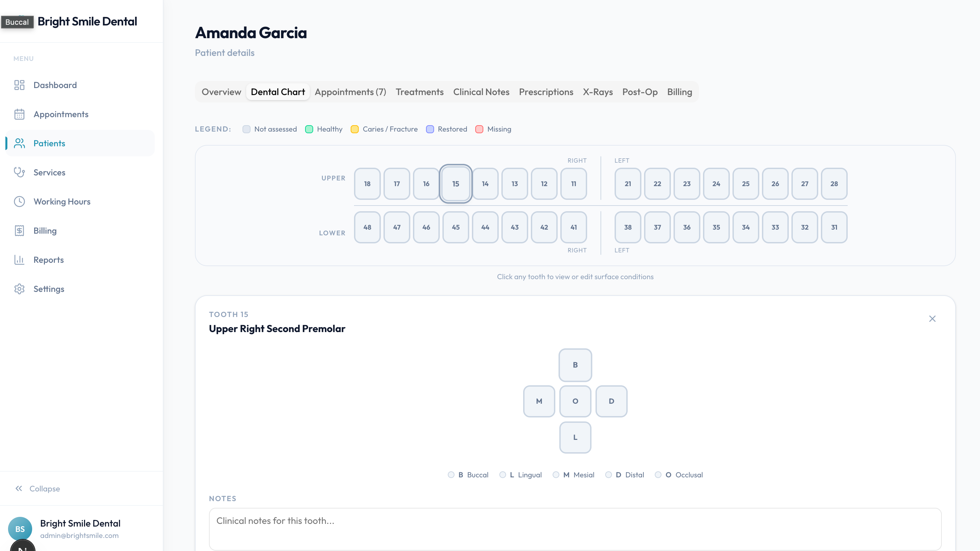Click the Appointments calendar icon

19,114
